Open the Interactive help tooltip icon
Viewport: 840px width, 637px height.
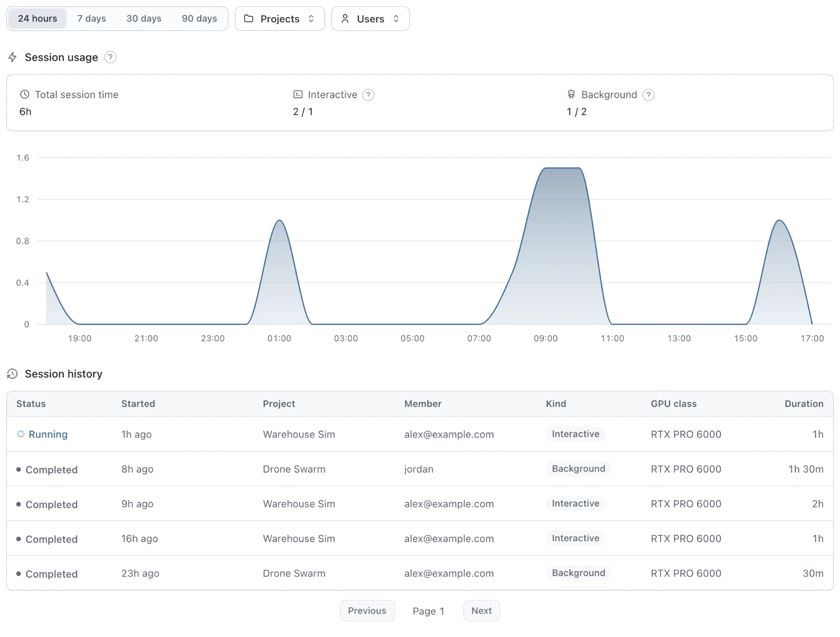click(x=368, y=95)
